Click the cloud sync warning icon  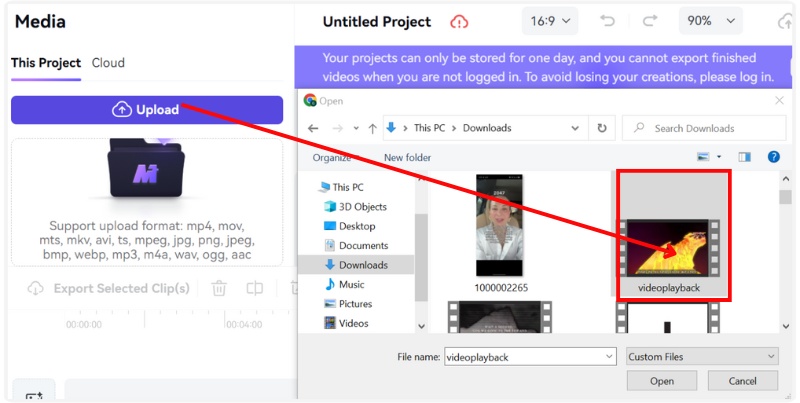[x=459, y=21]
